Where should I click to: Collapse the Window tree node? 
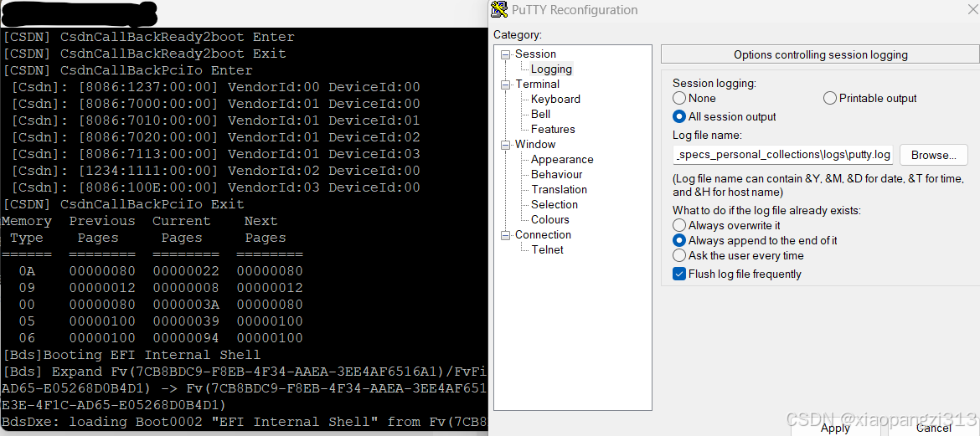point(506,145)
